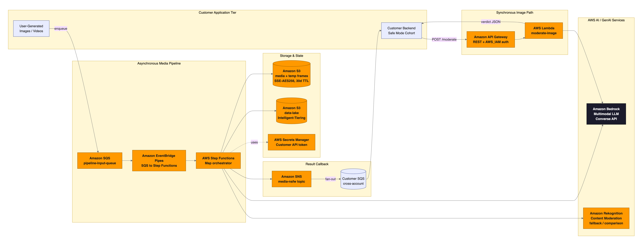Select the Amazon EventBridge Pipes node

(159, 161)
